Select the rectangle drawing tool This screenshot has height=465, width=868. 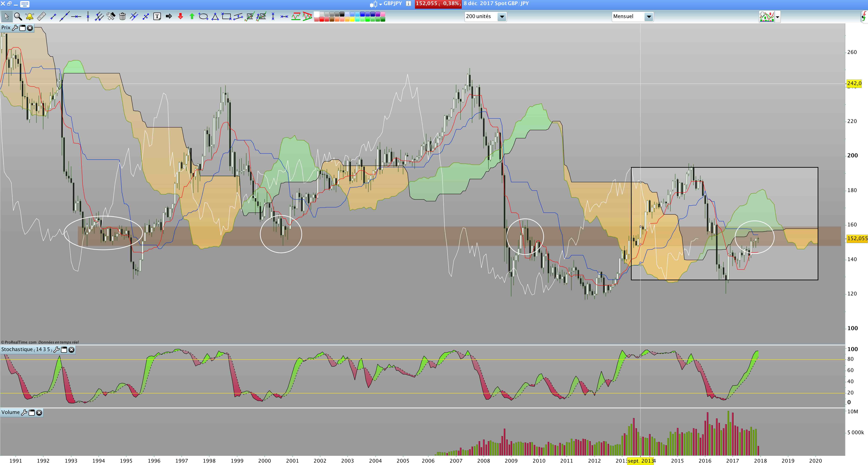click(226, 16)
